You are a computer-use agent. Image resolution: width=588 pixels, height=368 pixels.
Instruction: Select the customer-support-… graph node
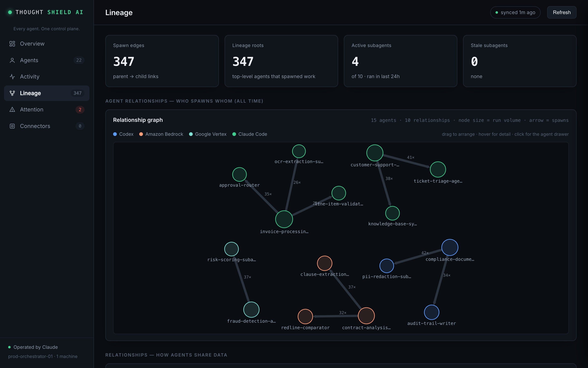point(375,153)
